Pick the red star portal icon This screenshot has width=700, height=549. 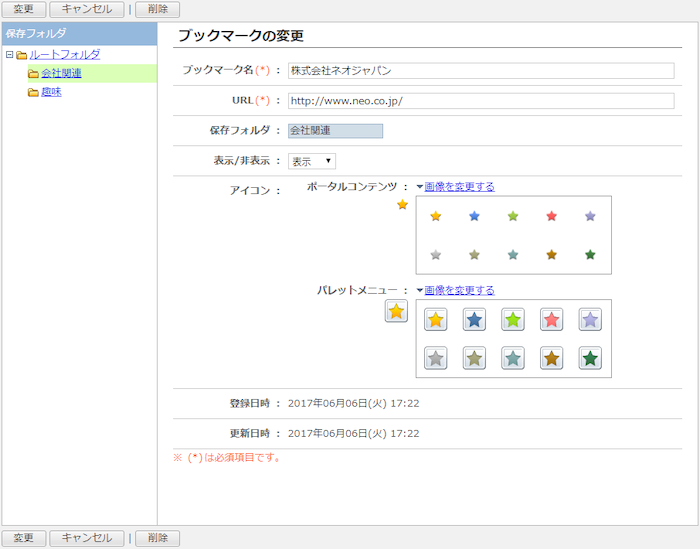551,216
